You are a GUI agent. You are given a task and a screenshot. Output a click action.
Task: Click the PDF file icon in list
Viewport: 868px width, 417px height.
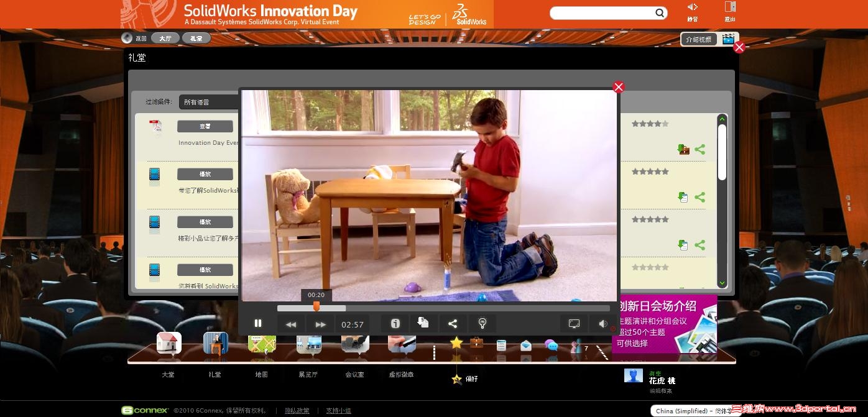[x=155, y=126]
